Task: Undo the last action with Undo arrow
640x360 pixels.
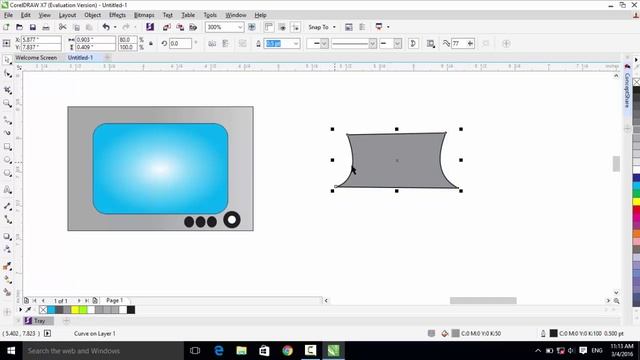Action: click(106, 27)
